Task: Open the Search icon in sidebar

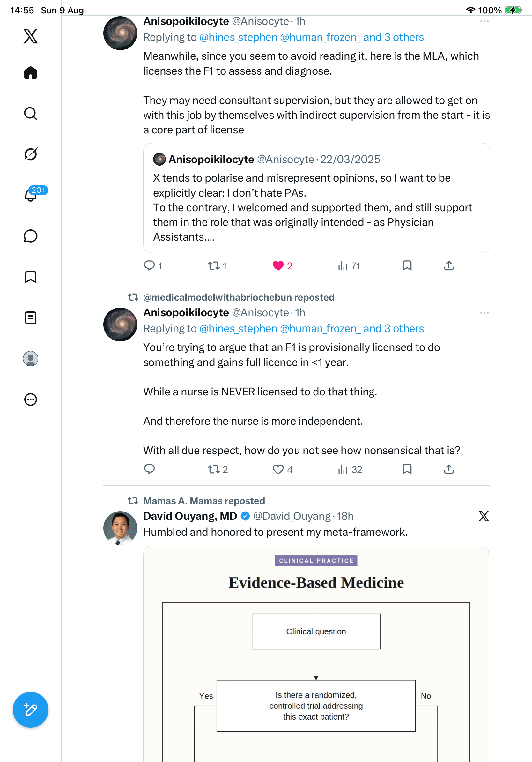Action: (x=31, y=114)
